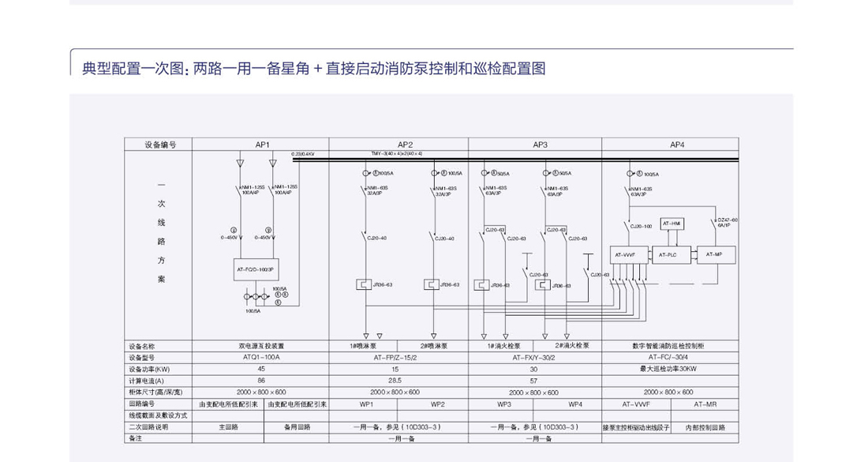Select the AT-HMI display block
This screenshot has height=462, width=868.
(672, 223)
